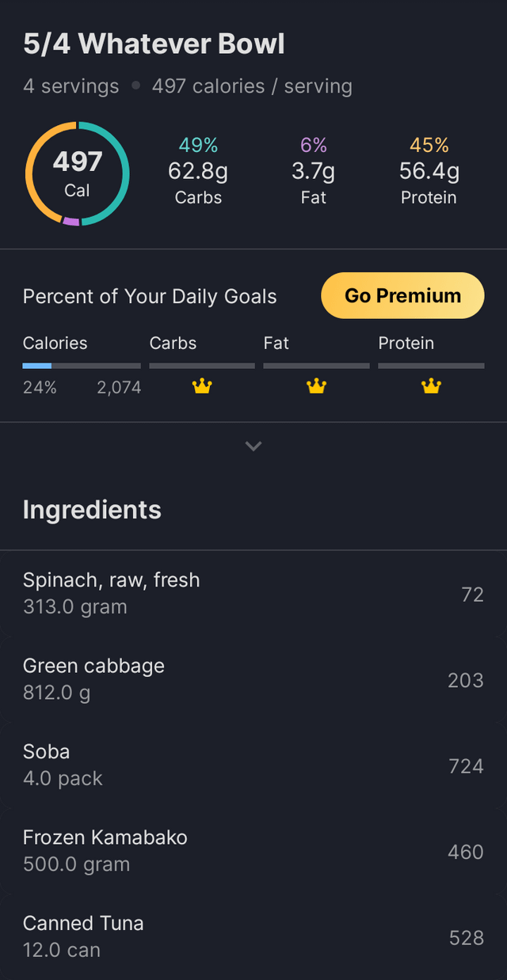This screenshot has width=507, height=980.
Task: Tap the Go Premium button
Action: pyautogui.click(x=402, y=295)
